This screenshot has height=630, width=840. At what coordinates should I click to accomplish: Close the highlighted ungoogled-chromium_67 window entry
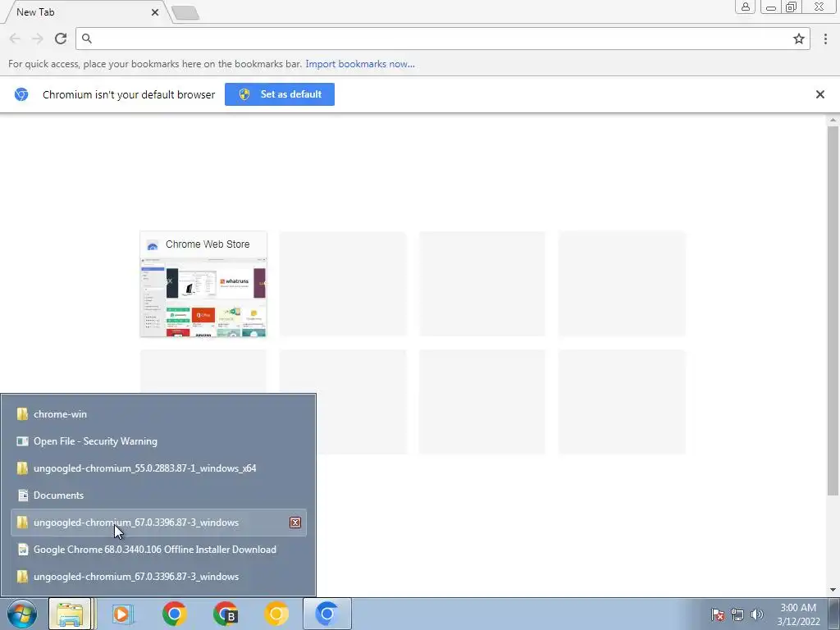coord(295,523)
